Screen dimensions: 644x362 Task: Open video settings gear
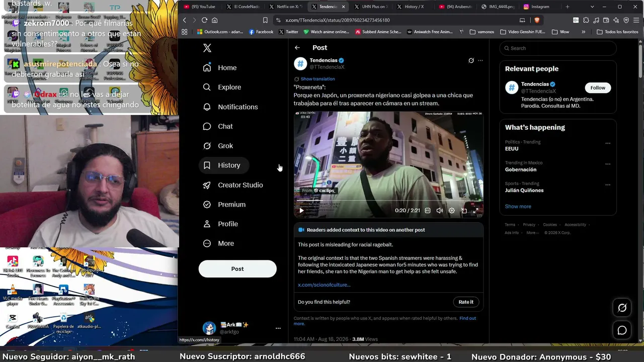pyautogui.click(x=452, y=211)
